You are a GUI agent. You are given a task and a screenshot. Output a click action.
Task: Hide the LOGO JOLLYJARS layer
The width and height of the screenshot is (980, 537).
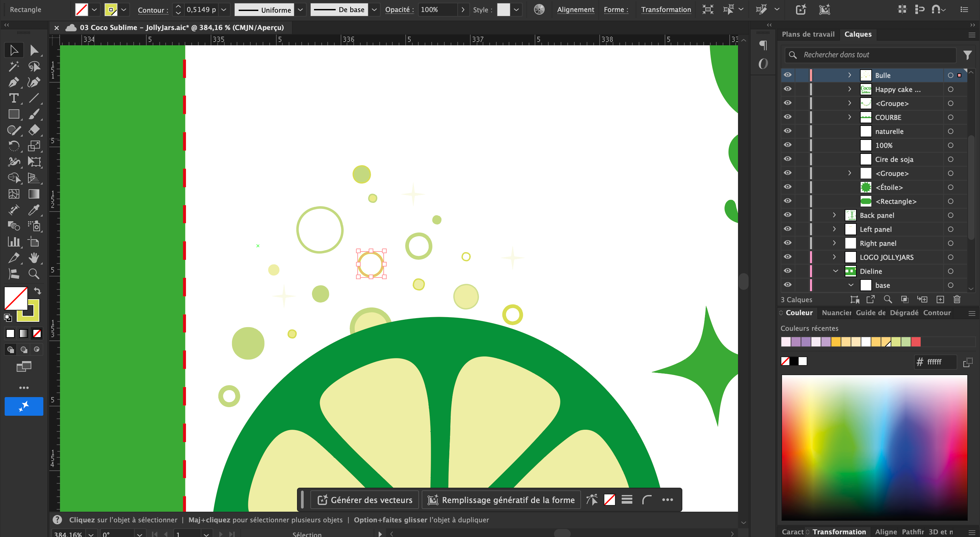[787, 257]
